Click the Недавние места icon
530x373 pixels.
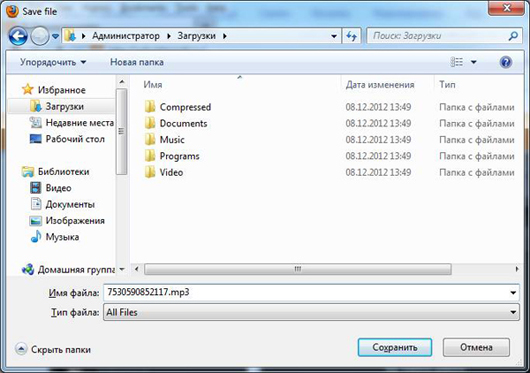pos(35,122)
